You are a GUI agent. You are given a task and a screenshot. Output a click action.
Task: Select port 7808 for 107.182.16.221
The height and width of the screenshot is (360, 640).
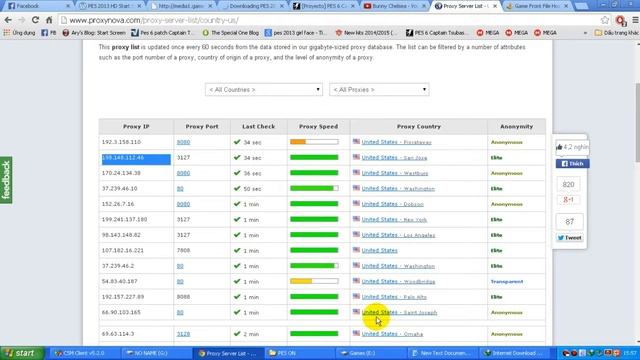point(183,250)
